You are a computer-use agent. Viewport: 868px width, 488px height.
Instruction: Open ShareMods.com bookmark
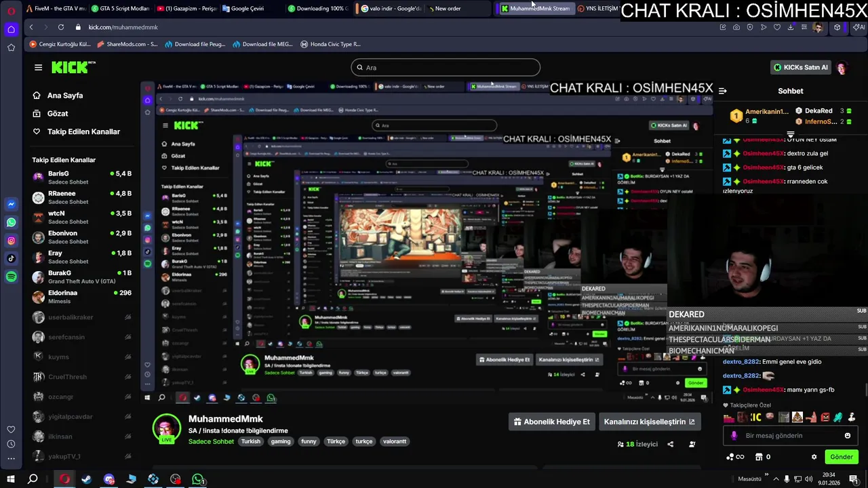click(x=127, y=44)
